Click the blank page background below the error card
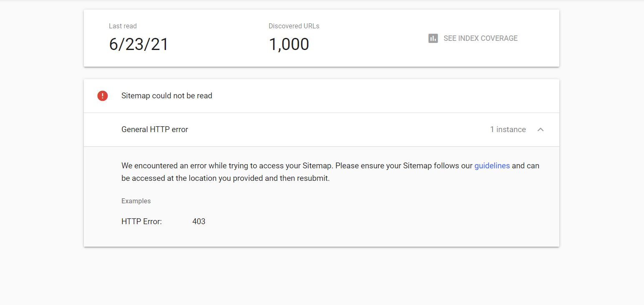644x305 pixels. coord(321,276)
